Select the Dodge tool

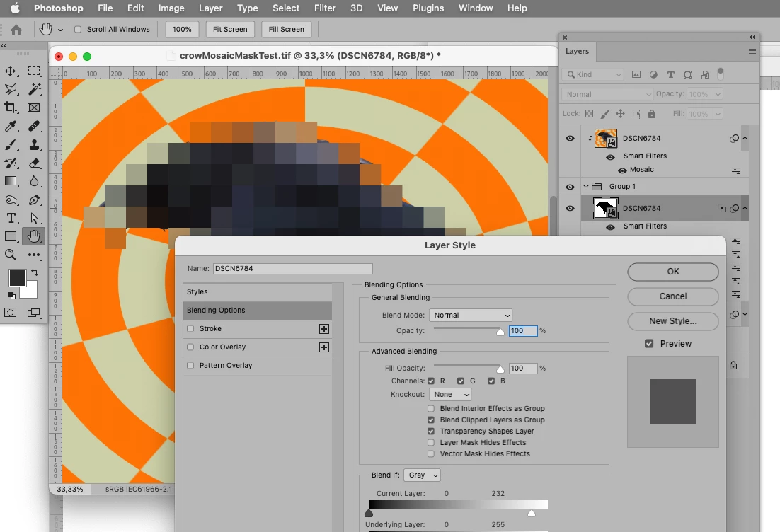[11, 200]
